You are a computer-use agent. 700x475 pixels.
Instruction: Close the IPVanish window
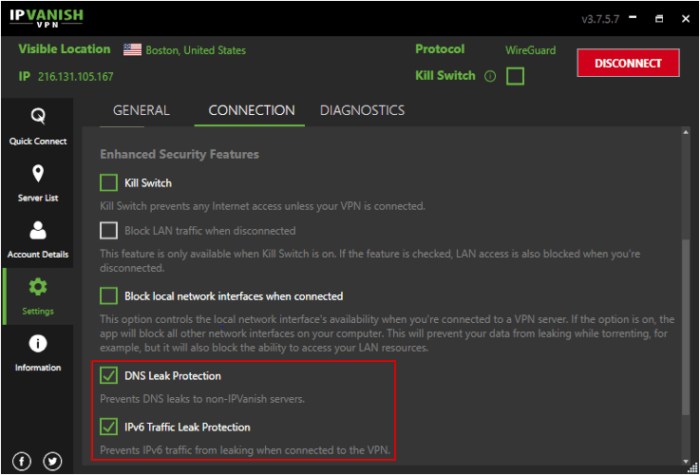pos(686,19)
